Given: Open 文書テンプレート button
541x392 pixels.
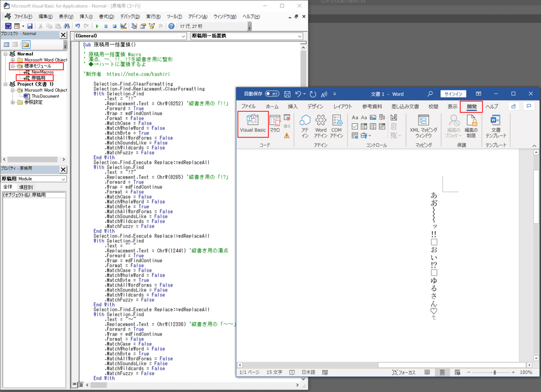Looking at the screenshot, I should 495,127.
